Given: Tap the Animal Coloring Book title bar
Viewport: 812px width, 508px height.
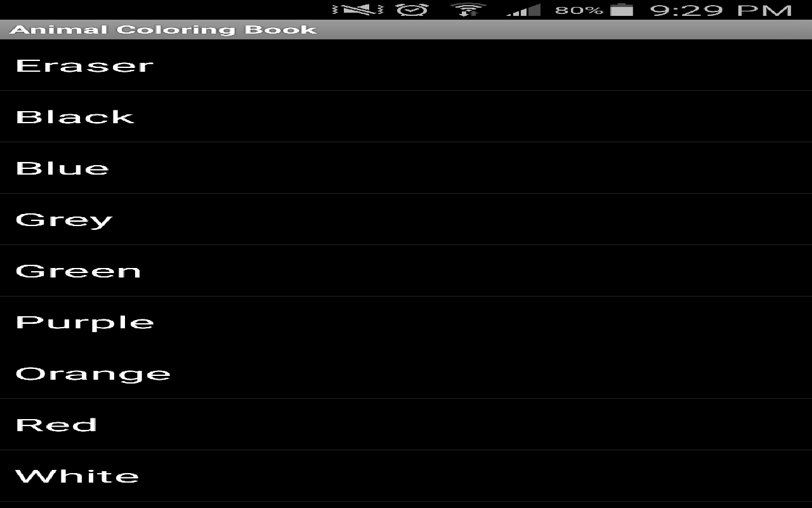Looking at the screenshot, I should point(406,29).
